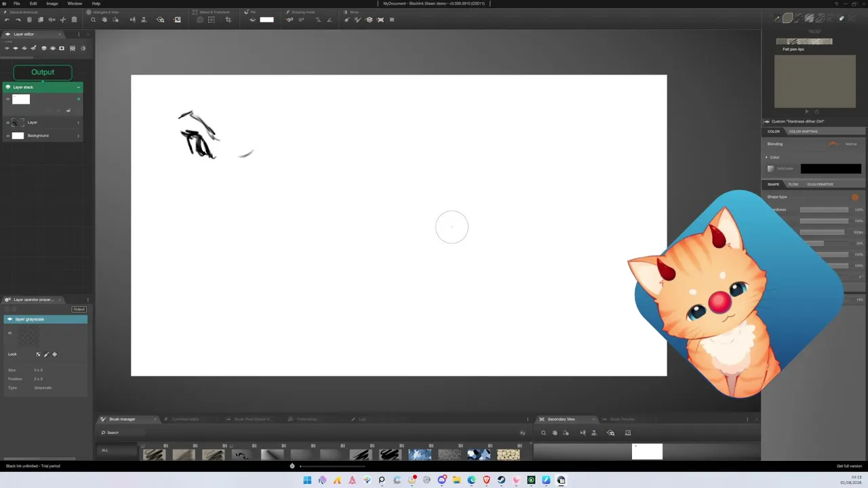Screen dimensions: 868x488
Task: Open the Image menu
Action: tap(52, 3)
